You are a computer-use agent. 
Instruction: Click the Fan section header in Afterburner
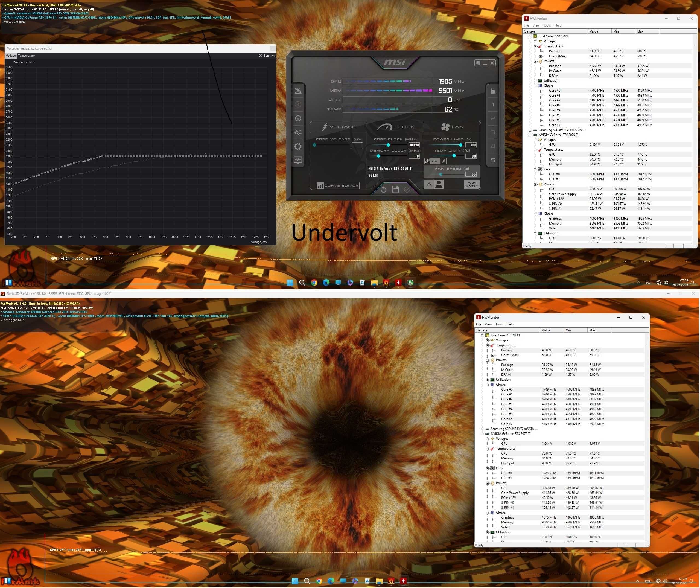452,127
